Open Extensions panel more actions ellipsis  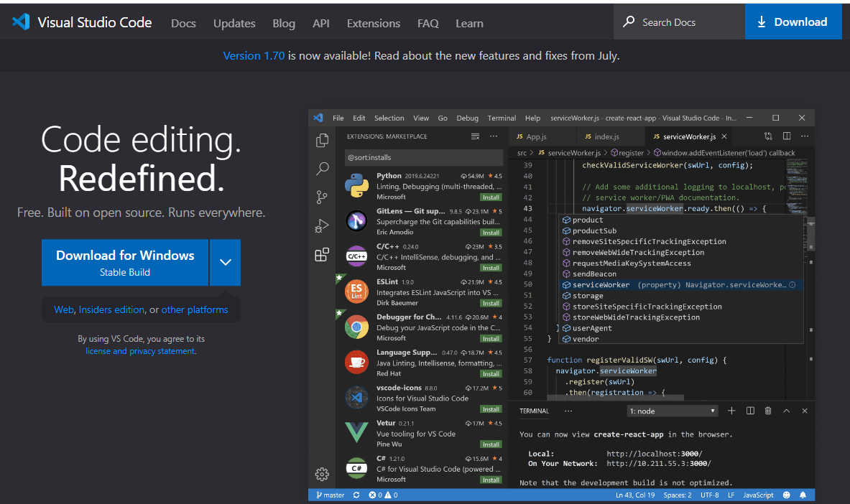pos(494,136)
